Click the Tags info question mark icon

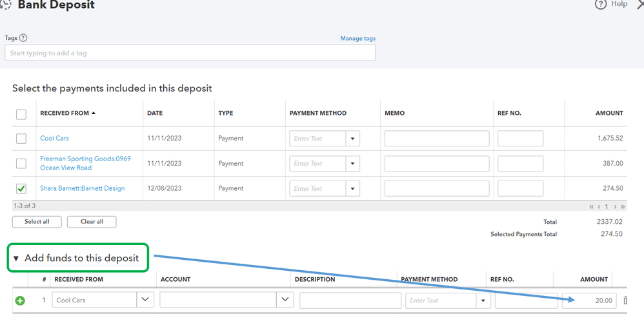tap(23, 38)
